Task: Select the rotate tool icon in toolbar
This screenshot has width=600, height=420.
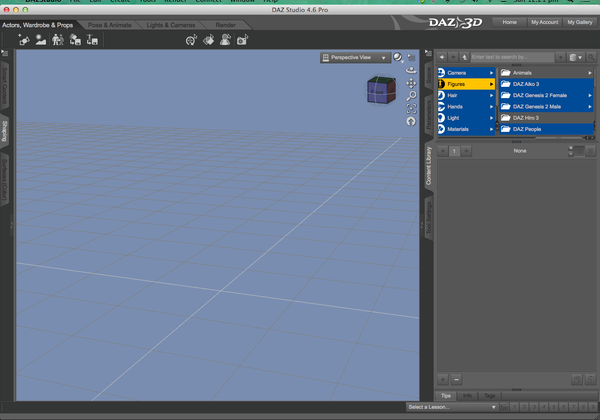Action: (x=191, y=40)
